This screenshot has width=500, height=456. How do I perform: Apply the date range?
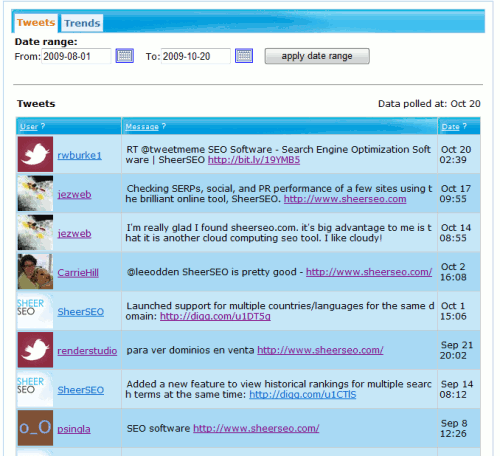(x=317, y=56)
